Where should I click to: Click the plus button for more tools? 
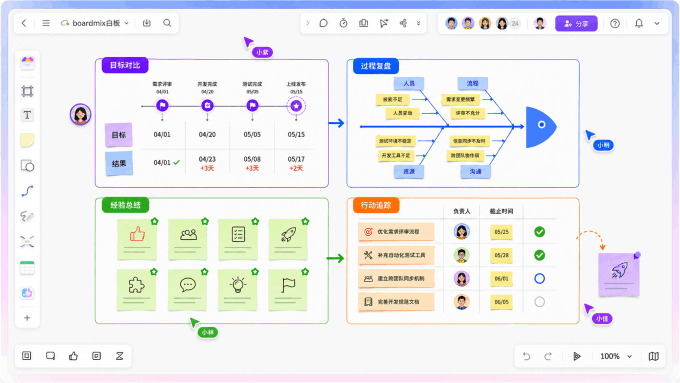[x=27, y=318]
